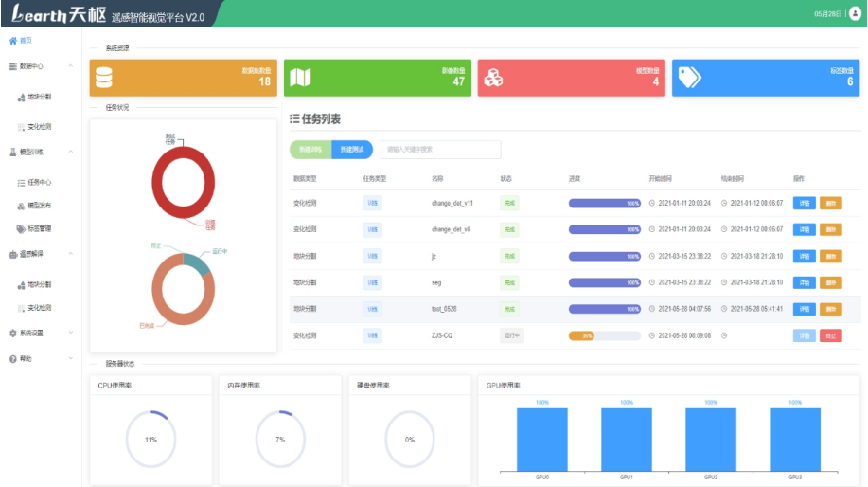Click database icon on orange 数据集数量 card
Viewport: 868px width, 487px height.
(104, 78)
